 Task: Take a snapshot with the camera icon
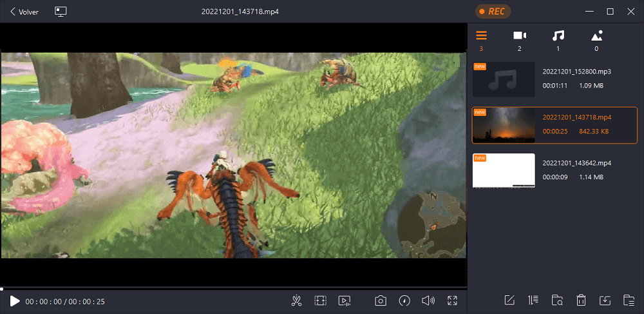click(381, 301)
